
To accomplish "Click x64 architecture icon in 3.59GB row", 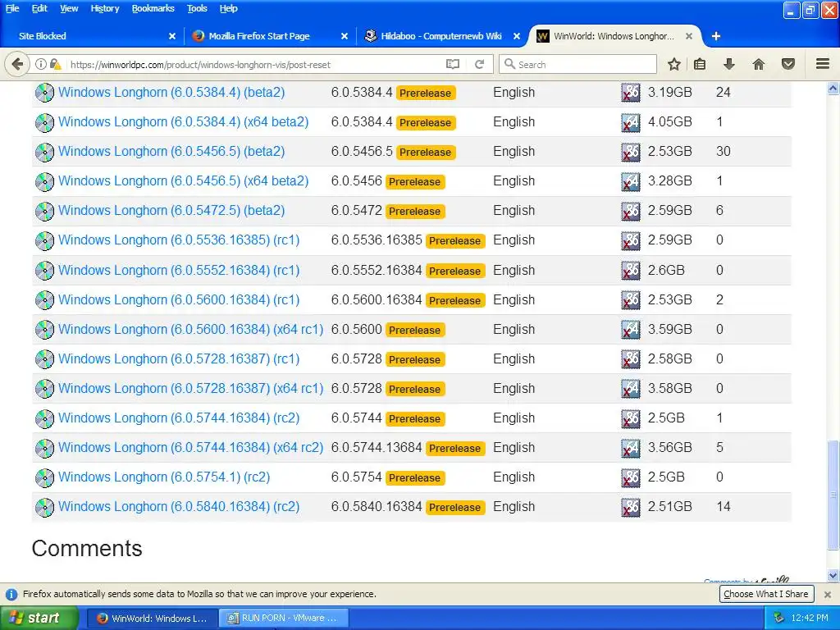I will click(x=631, y=330).
